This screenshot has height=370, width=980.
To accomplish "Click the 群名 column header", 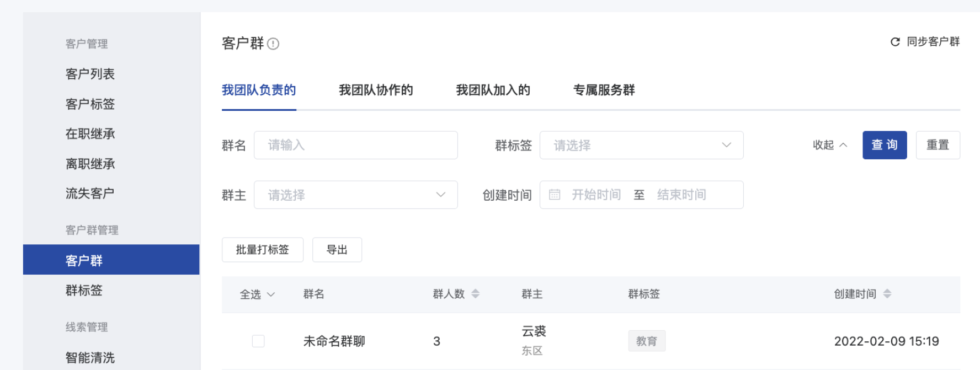I will (313, 294).
